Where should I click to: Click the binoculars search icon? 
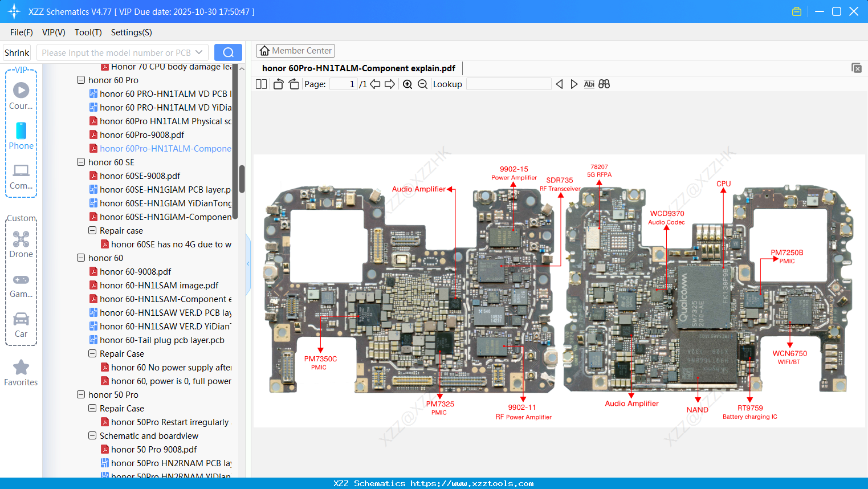point(604,84)
